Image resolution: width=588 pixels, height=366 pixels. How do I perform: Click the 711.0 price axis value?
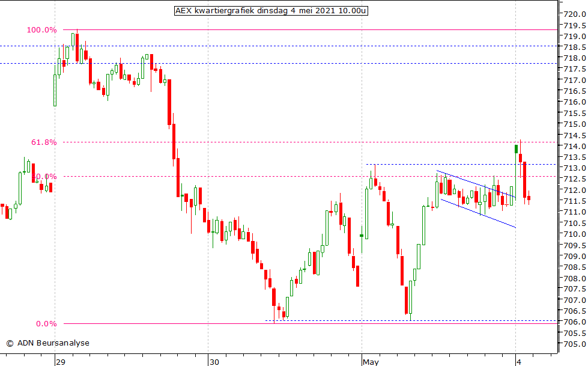[574, 212]
